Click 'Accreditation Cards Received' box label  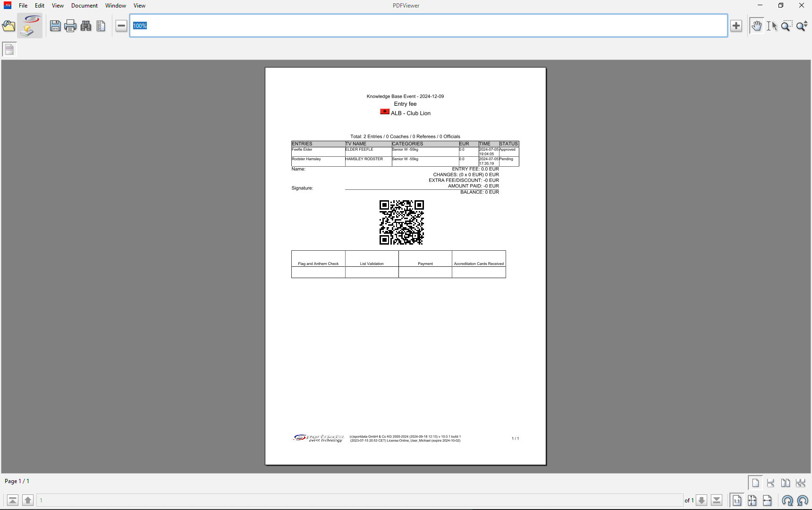point(479,264)
